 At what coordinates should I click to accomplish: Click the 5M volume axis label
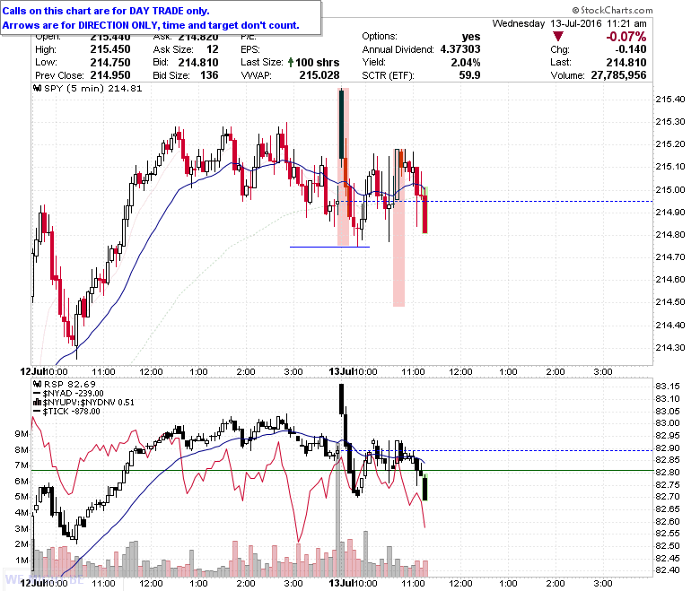pos(22,497)
